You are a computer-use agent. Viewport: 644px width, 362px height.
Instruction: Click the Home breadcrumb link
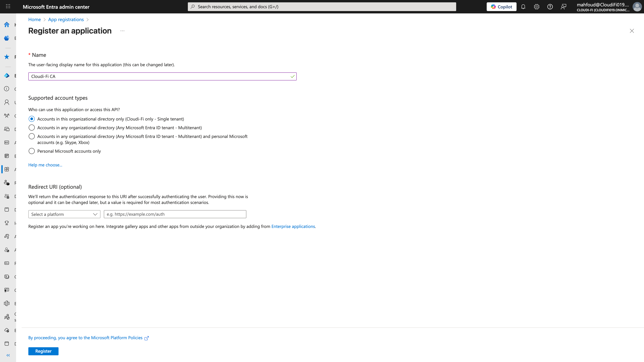pos(35,19)
